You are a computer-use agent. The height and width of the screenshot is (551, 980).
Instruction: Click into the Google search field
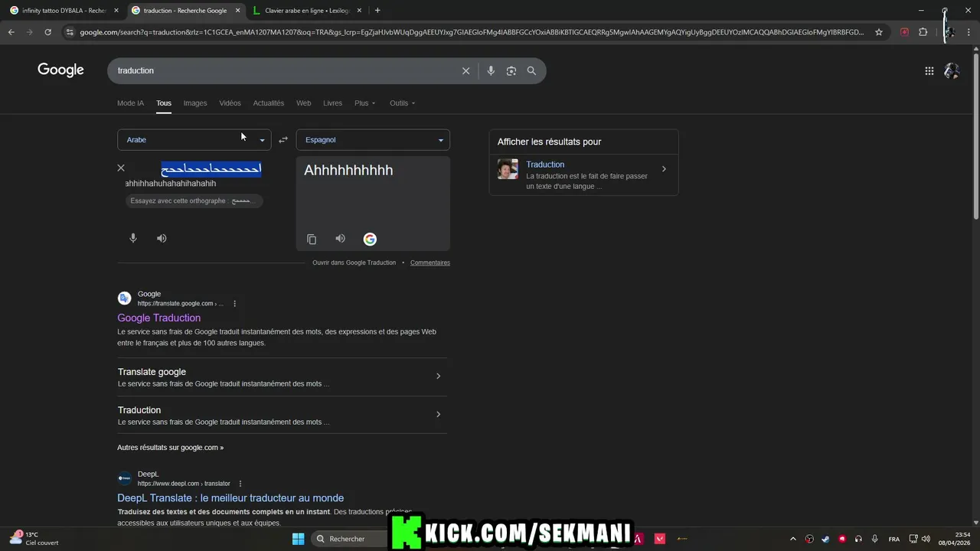point(287,70)
